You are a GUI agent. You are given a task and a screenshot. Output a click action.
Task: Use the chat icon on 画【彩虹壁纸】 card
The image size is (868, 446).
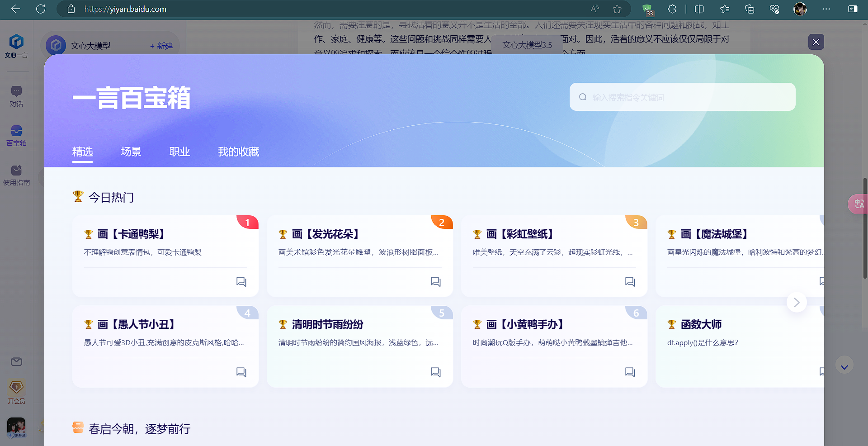[x=630, y=282]
